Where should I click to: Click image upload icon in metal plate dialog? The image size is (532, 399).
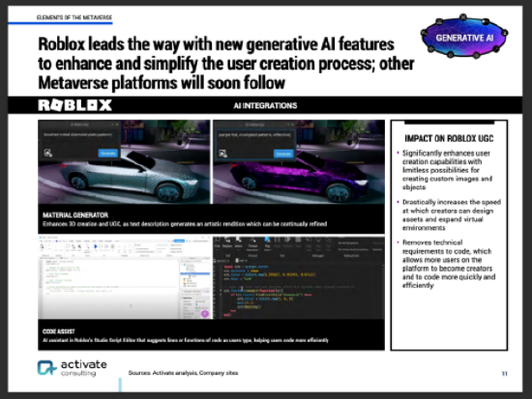click(x=48, y=153)
